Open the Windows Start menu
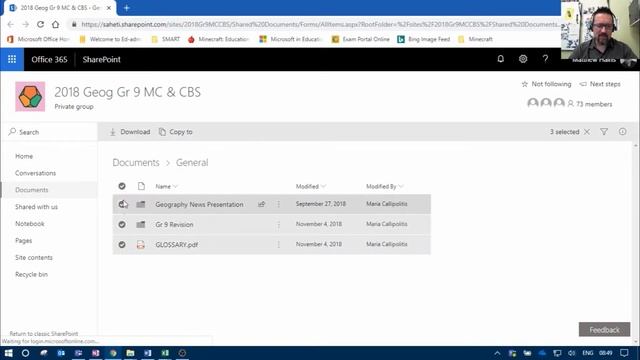This screenshot has width=640, height=360. (9, 353)
